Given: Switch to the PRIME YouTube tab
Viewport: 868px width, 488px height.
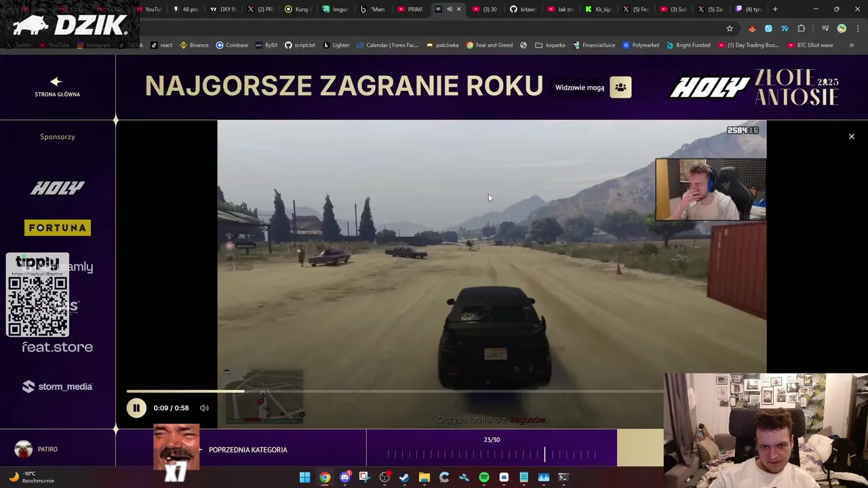Looking at the screenshot, I should click(410, 9).
